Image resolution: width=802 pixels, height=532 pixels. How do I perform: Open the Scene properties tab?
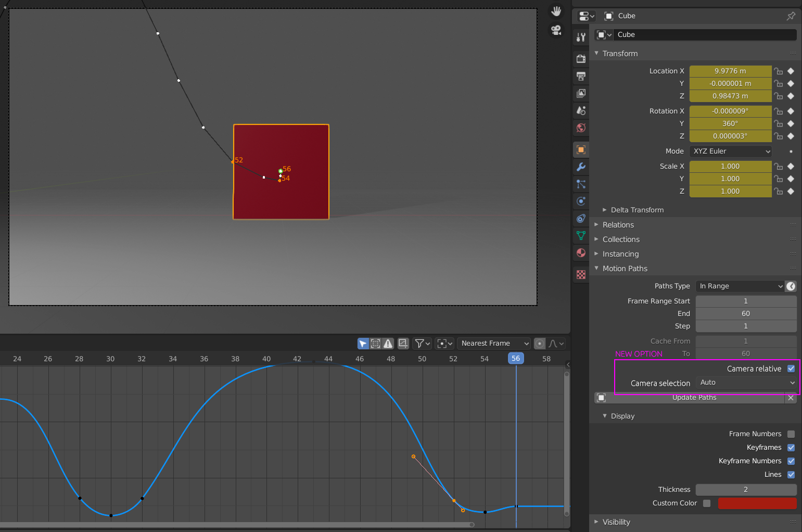tap(581, 110)
